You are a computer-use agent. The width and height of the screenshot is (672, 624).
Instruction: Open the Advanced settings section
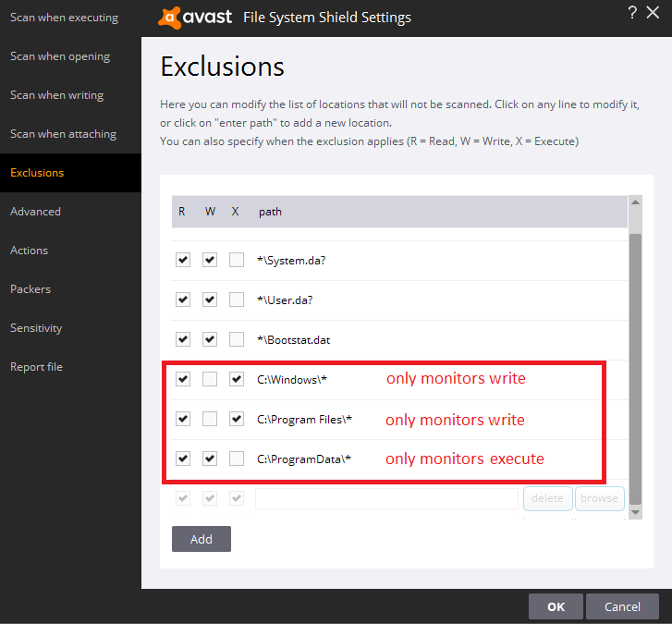tap(35, 212)
